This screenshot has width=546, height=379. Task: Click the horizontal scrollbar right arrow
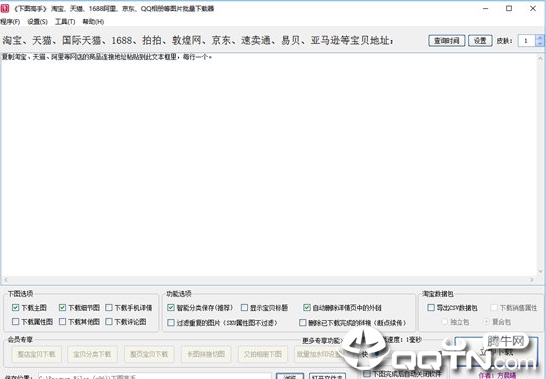click(x=532, y=279)
